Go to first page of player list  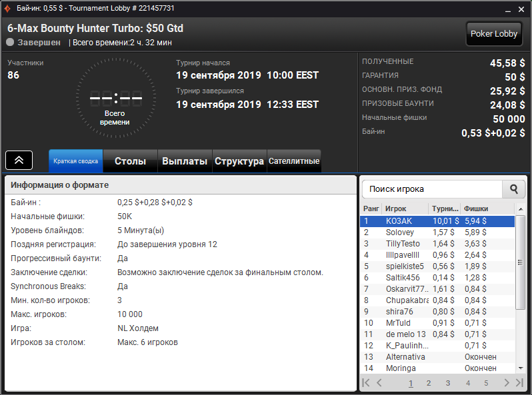click(x=366, y=383)
